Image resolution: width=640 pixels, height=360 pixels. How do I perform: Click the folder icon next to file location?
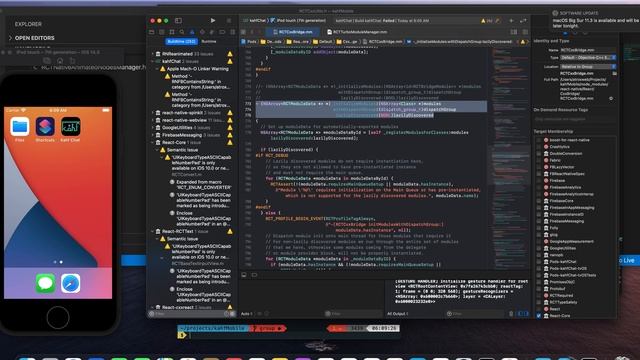pos(614,73)
